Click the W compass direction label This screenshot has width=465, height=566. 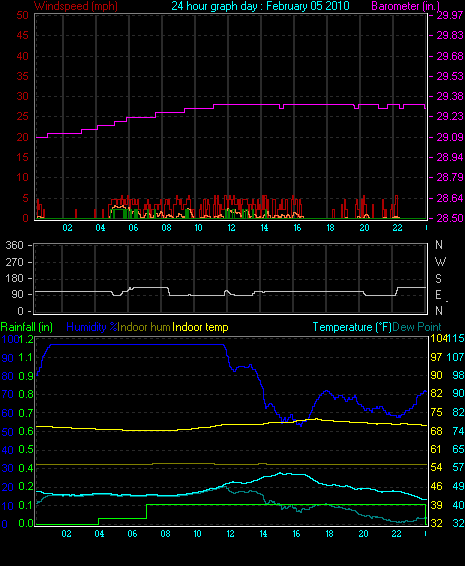pos(440,262)
